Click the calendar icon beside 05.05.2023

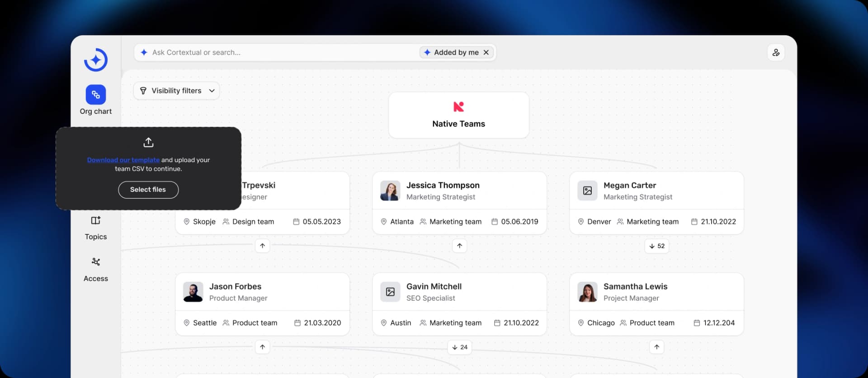296,222
